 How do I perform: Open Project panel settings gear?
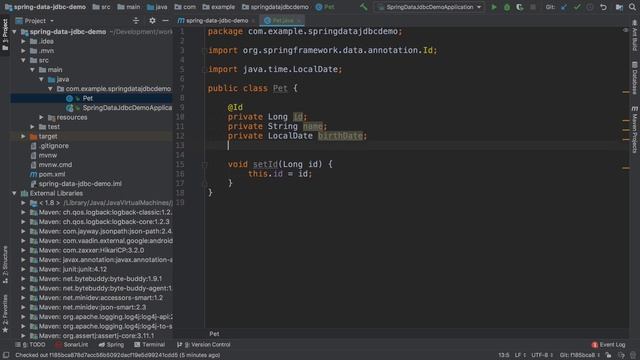(x=152, y=20)
